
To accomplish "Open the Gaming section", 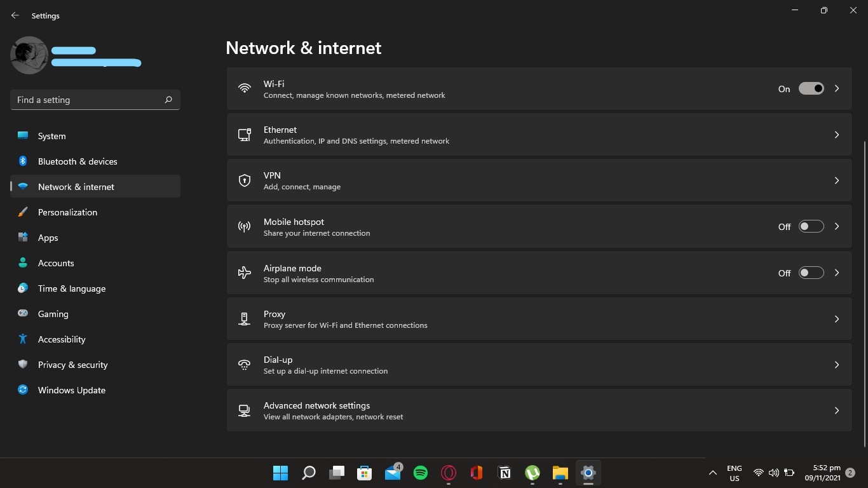I will coord(95,314).
